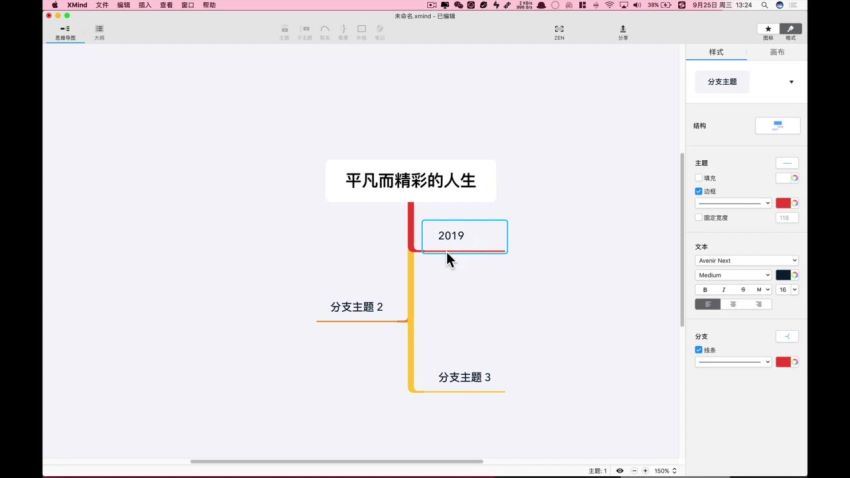Toggle bold text with the B button
The height and width of the screenshot is (478, 850).
click(705, 290)
